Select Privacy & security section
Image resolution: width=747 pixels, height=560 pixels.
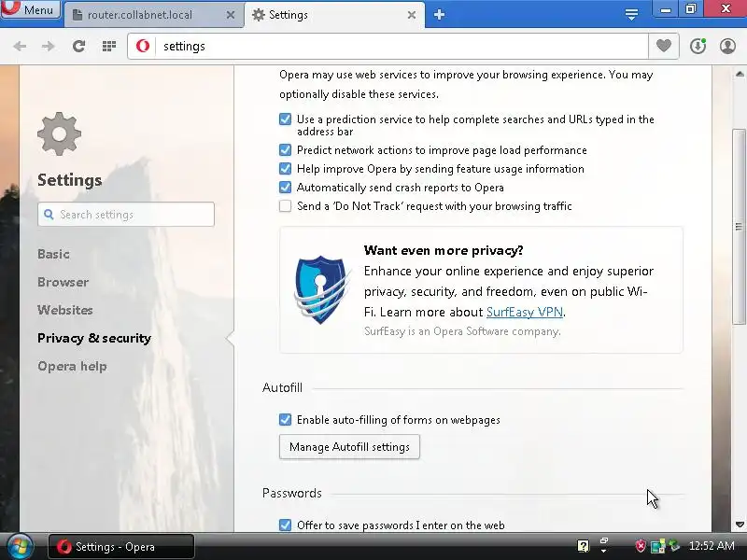(x=94, y=338)
